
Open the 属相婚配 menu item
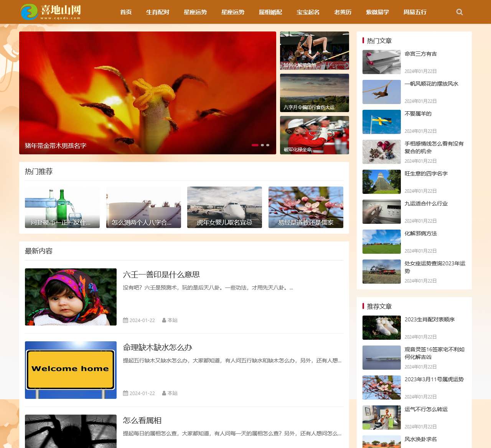pos(270,12)
